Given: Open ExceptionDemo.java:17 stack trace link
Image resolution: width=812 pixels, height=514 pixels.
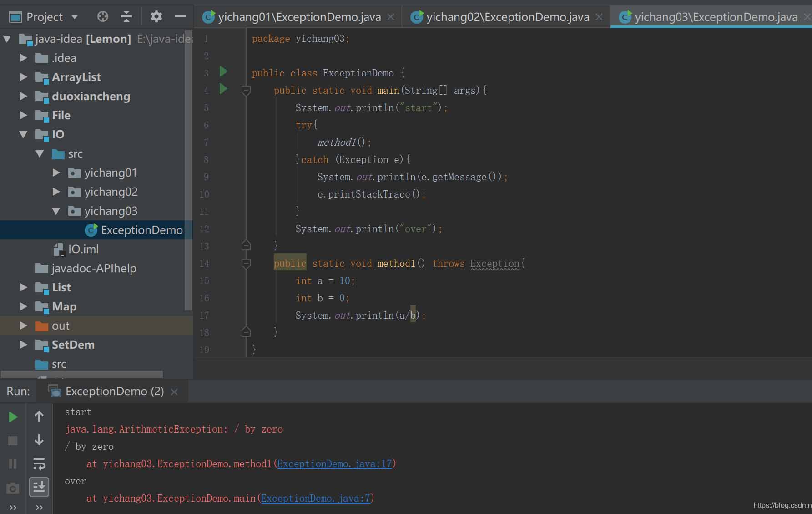Looking at the screenshot, I should coord(334,464).
